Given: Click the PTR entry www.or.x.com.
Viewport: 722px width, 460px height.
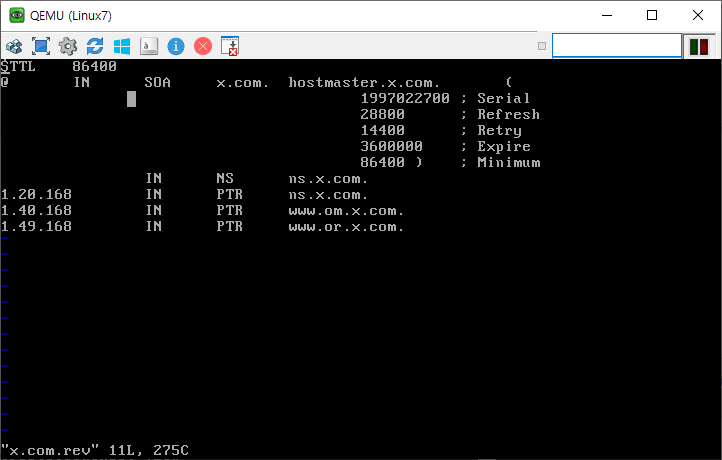Looking at the screenshot, I should (346, 227).
